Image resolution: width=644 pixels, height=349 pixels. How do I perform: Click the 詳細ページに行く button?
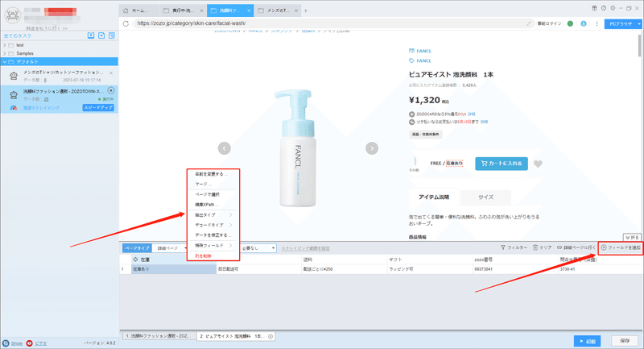coord(576,248)
